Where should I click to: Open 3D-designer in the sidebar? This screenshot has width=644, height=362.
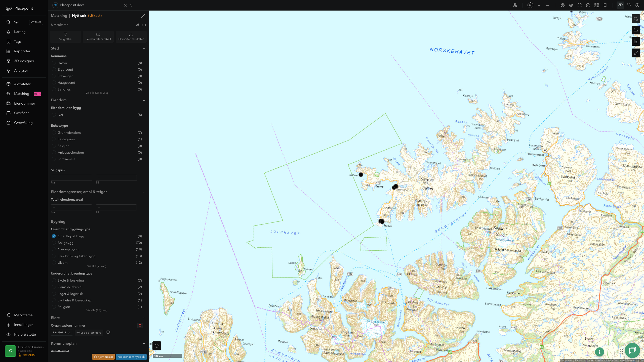pos(24,61)
